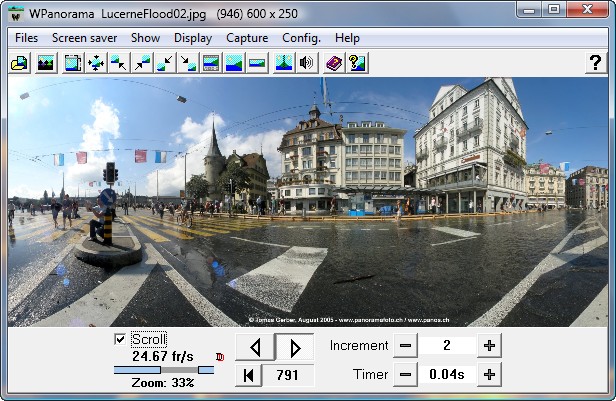Click the move window to top-right icon
616x401 pixels.
[142, 63]
